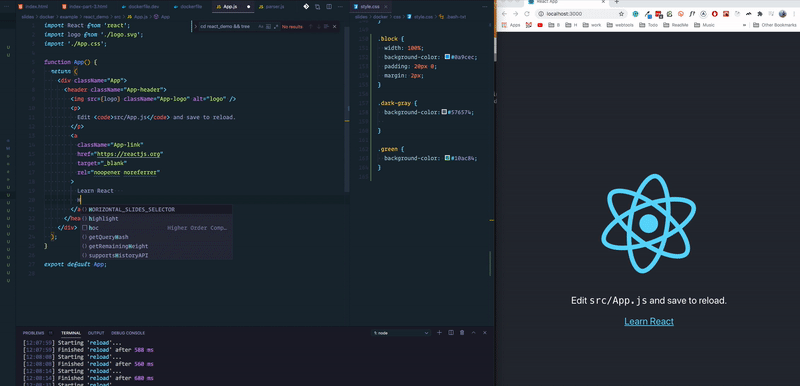Maximize the panel with the up chevron
Image resolution: width=800 pixels, height=386 pixels.
(473, 332)
